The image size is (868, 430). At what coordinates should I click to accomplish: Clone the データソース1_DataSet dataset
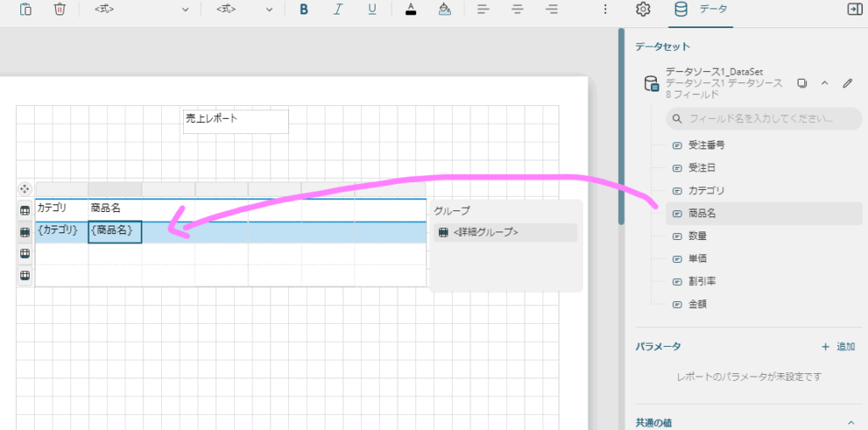tap(802, 83)
